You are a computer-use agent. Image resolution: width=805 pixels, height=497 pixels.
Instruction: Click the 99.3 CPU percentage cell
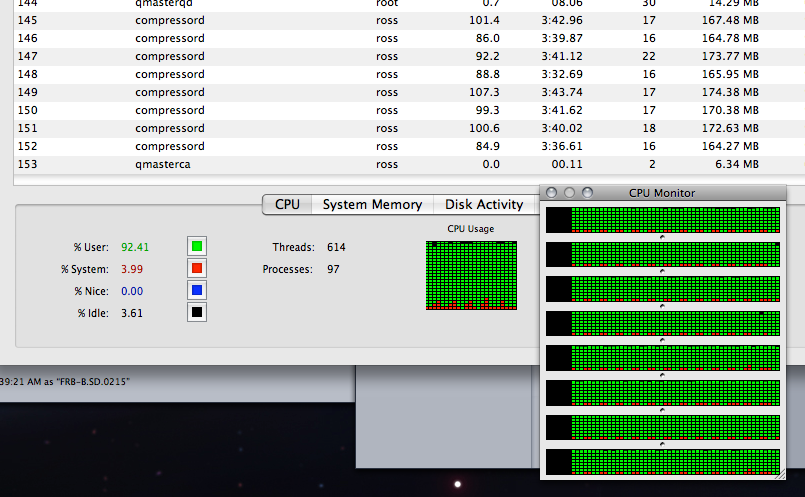click(x=488, y=110)
